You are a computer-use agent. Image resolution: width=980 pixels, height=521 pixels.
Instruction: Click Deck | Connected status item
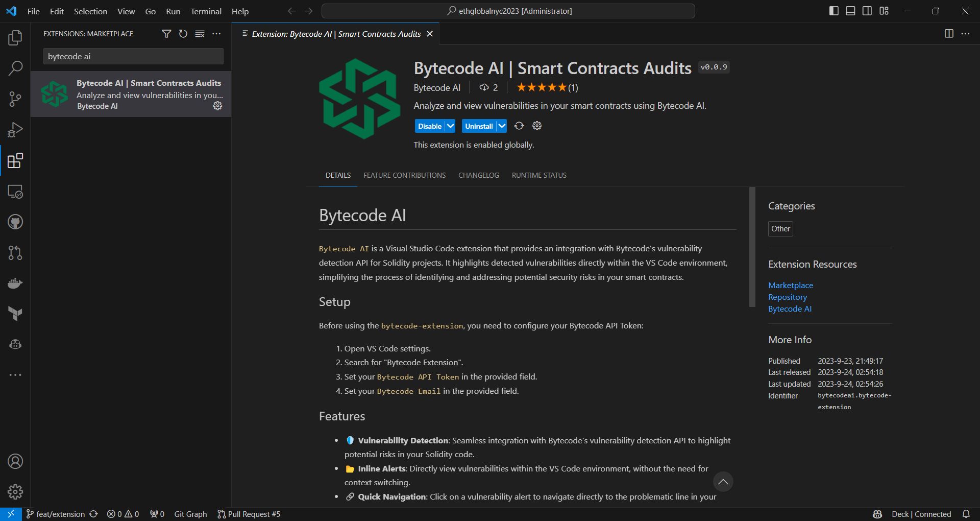point(921,514)
